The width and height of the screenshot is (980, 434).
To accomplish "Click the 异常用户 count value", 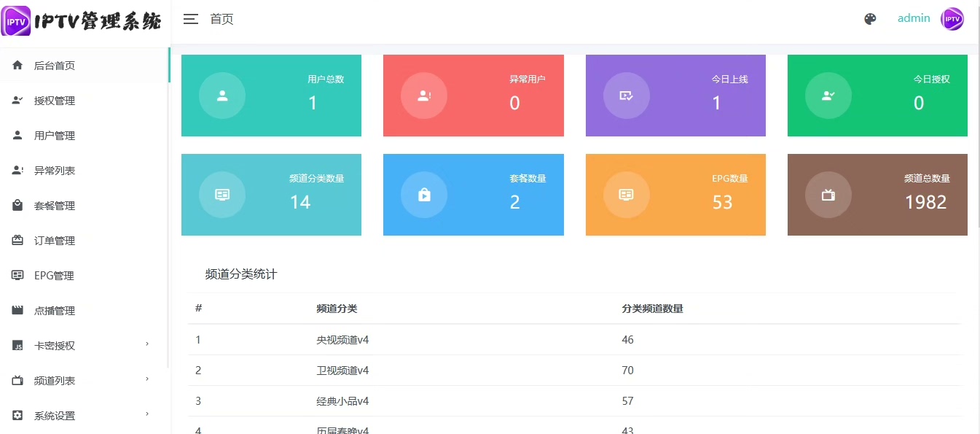I will pos(514,103).
